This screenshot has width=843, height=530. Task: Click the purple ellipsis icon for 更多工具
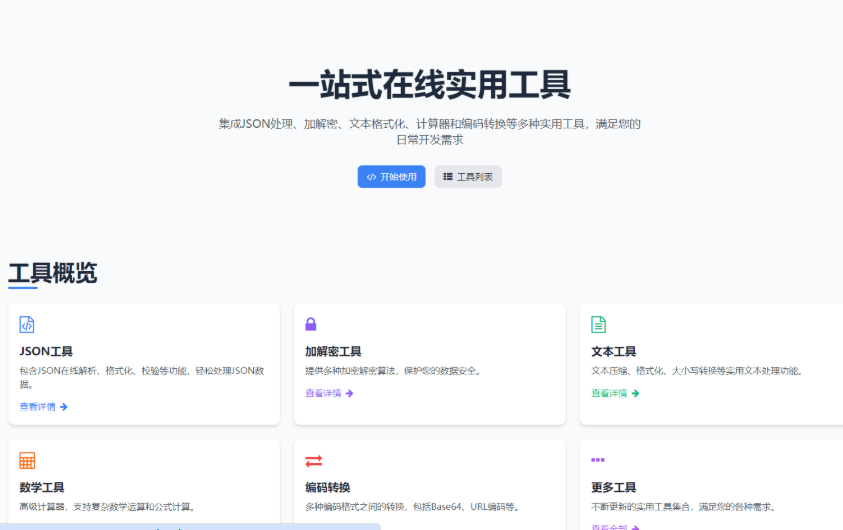[598, 460]
